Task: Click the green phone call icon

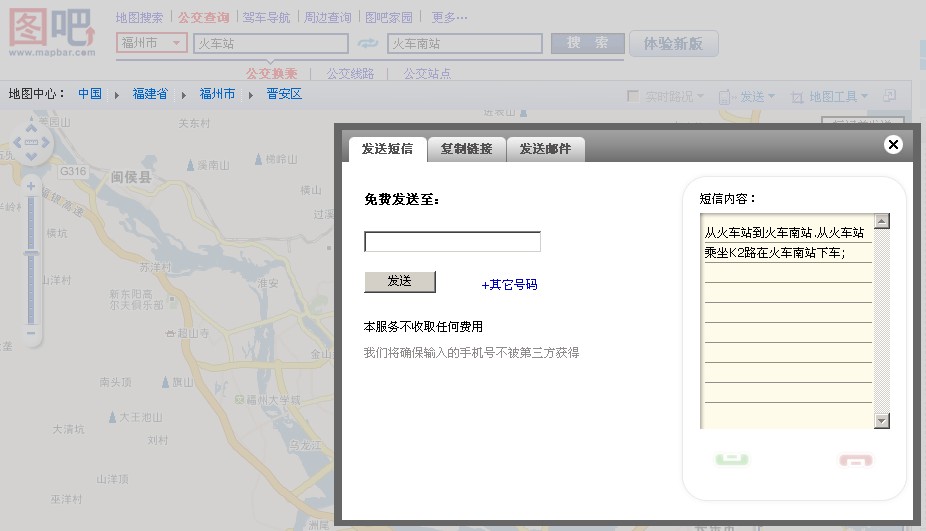Action: 732,460
